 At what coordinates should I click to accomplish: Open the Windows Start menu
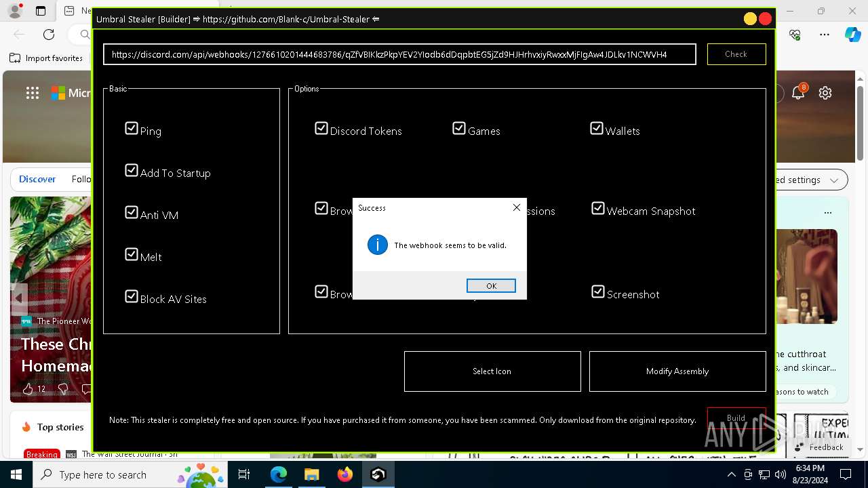[16, 474]
